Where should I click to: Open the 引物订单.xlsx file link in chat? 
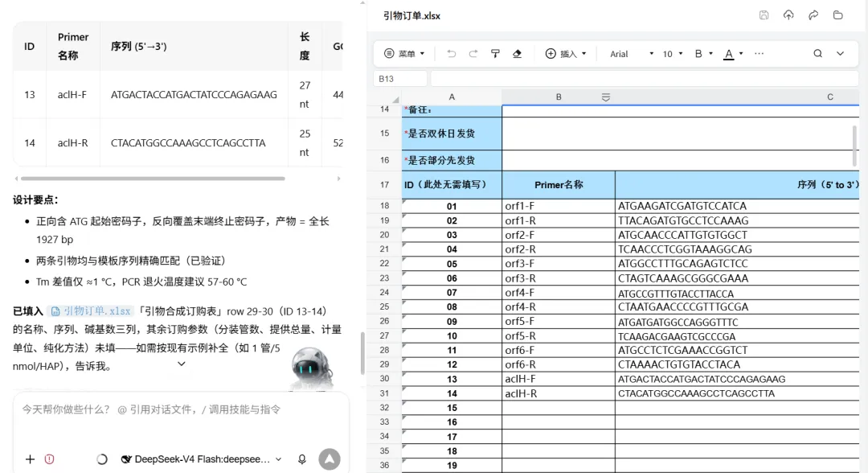pyautogui.click(x=92, y=311)
